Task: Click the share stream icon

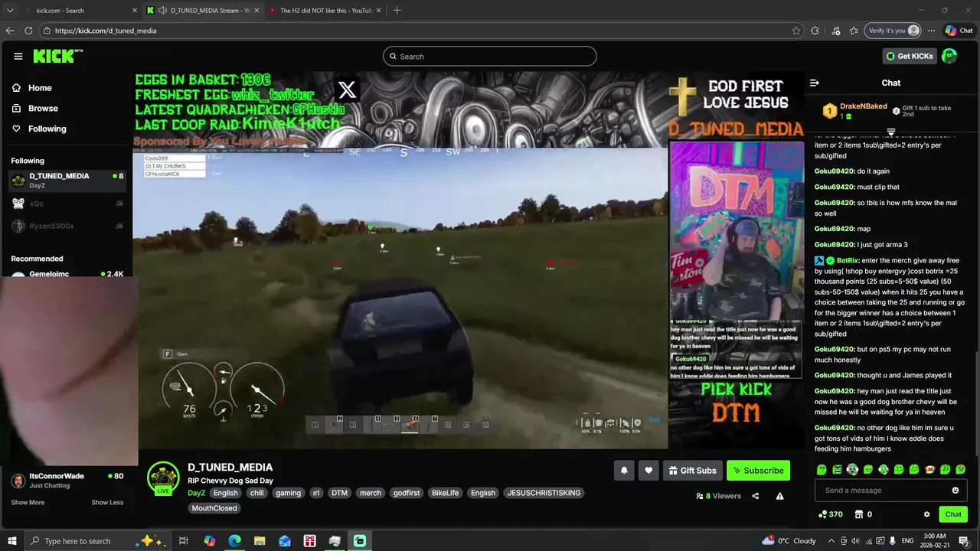Action: pyautogui.click(x=756, y=496)
